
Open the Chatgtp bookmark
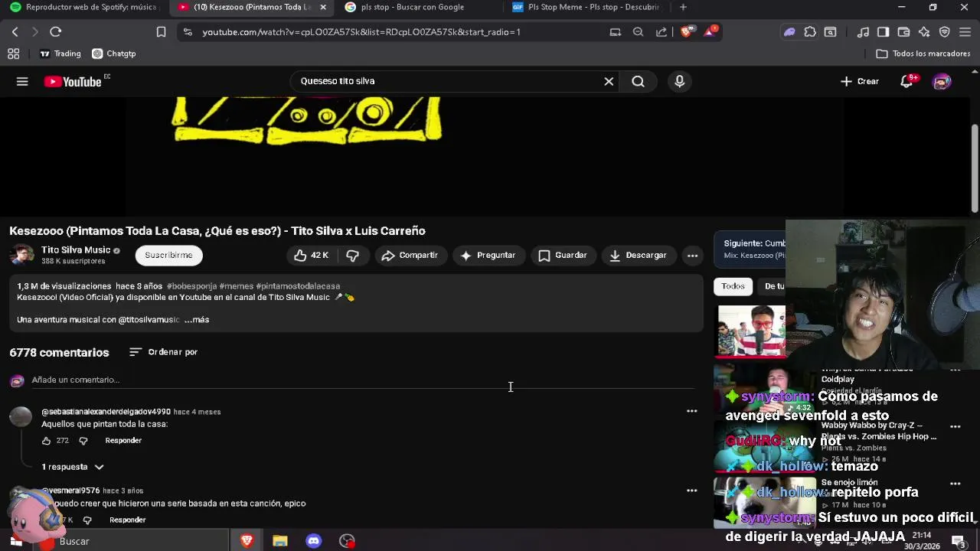(x=113, y=54)
